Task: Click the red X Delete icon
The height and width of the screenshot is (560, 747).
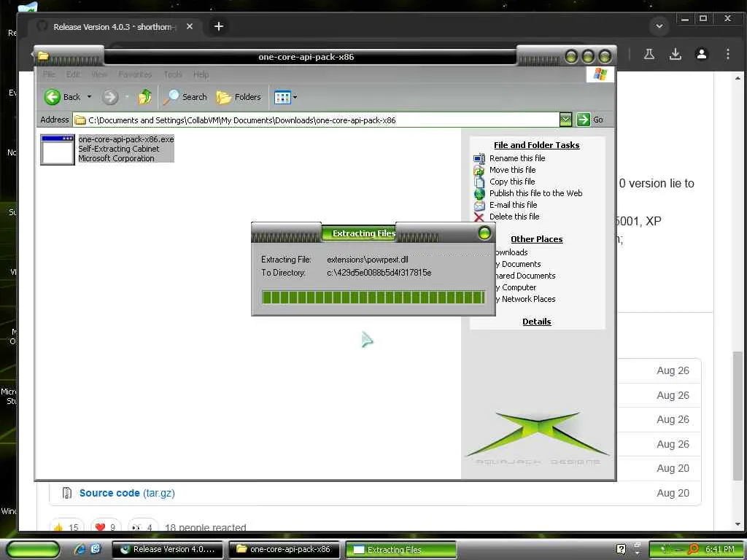Action: pos(479,217)
